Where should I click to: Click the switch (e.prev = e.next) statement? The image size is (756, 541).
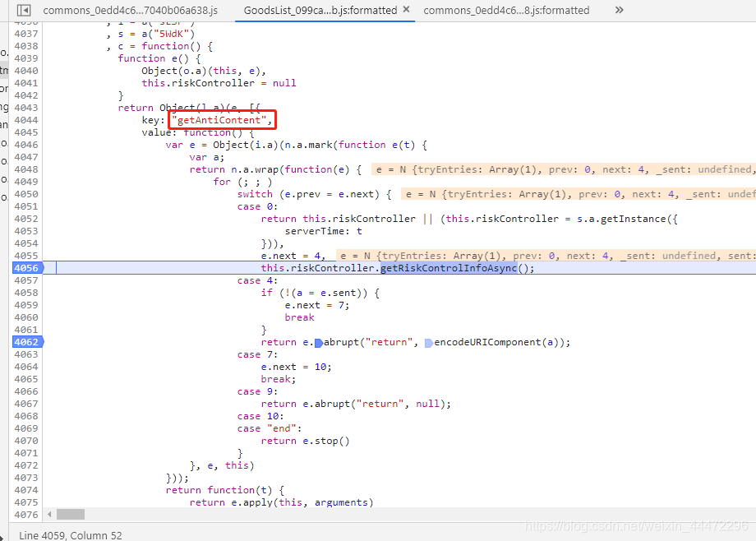(x=314, y=194)
